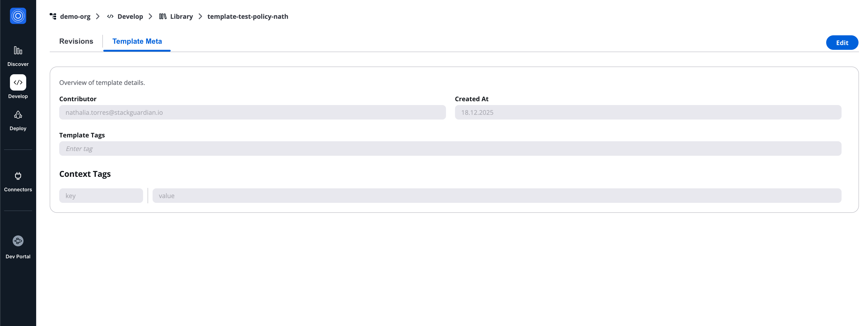868x326 pixels.
Task: Click the code icon beside Develop breadcrumb
Action: coord(110,16)
